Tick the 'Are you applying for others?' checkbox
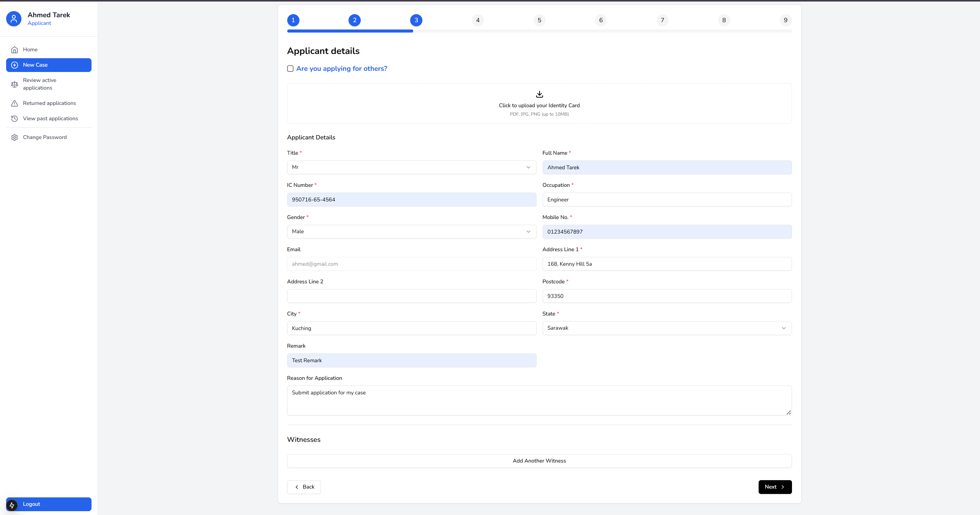 tap(290, 69)
